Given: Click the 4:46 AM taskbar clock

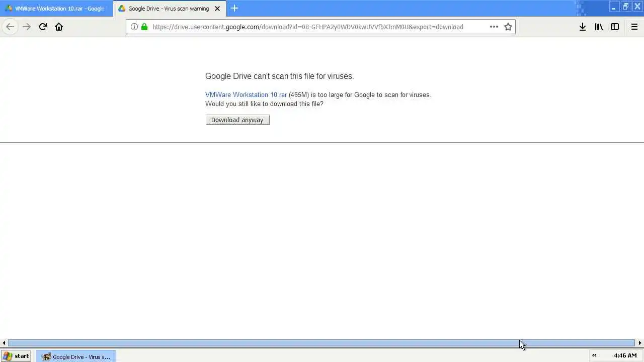Looking at the screenshot, I should point(625,355).
